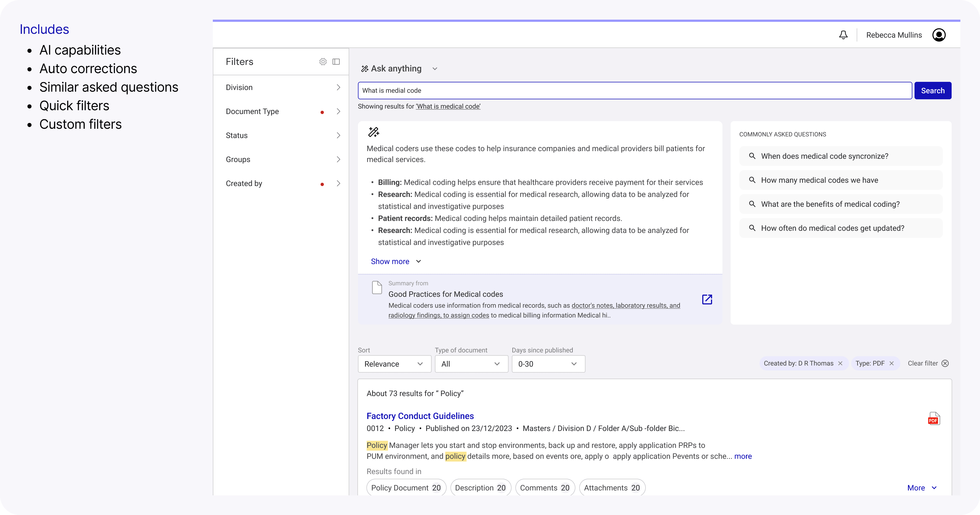Open the Days since published dropdown
Screen dimensions: 980x515
point(548,364)
